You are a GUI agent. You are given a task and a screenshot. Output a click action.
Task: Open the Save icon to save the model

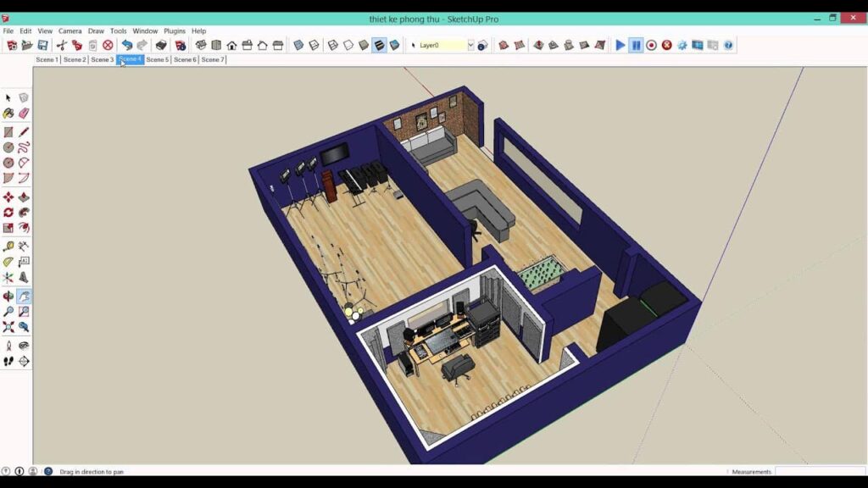pos(42,44)
